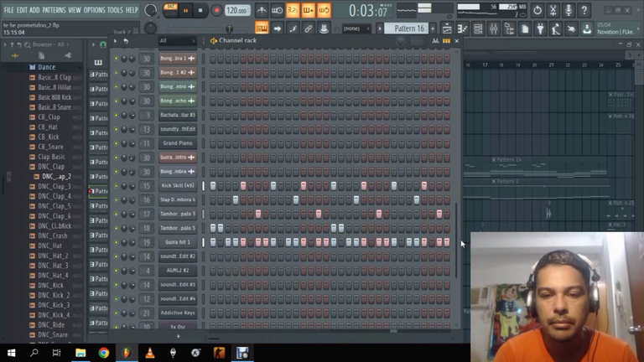Open the (none) snap dropdown
Screen dimensions: 644x362
(x=356, y=28)
